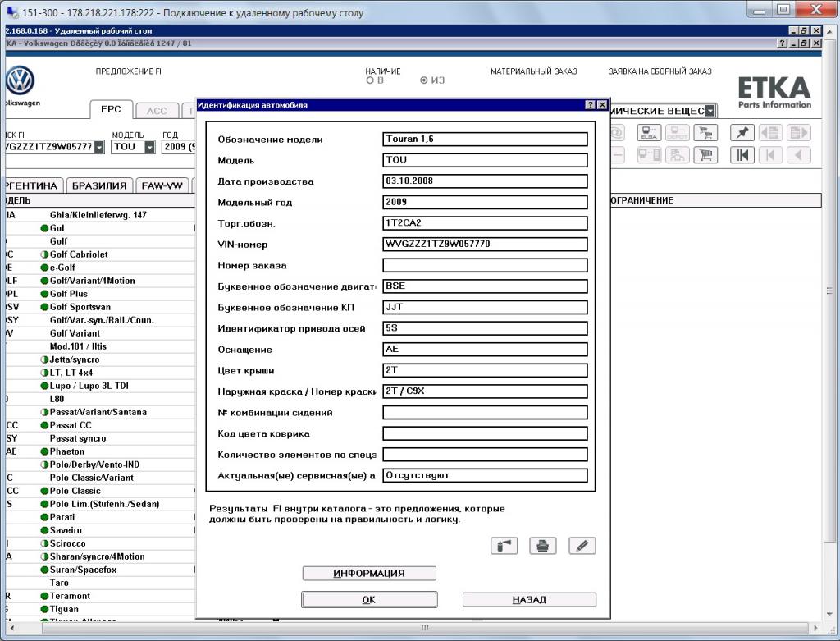Image resolution: width=840 pixels, height=641 pixels.
Task: Select the Polo Lim.(Stufenh./Sedan) row
Action: click(100, 504)
